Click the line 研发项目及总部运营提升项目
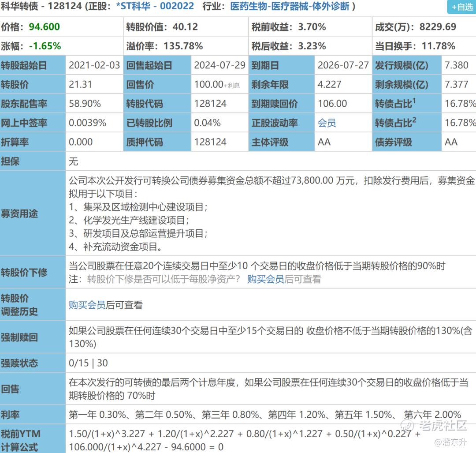Image resolution: width=476 pixels, height=453 pixels. [x=145, y=233]
